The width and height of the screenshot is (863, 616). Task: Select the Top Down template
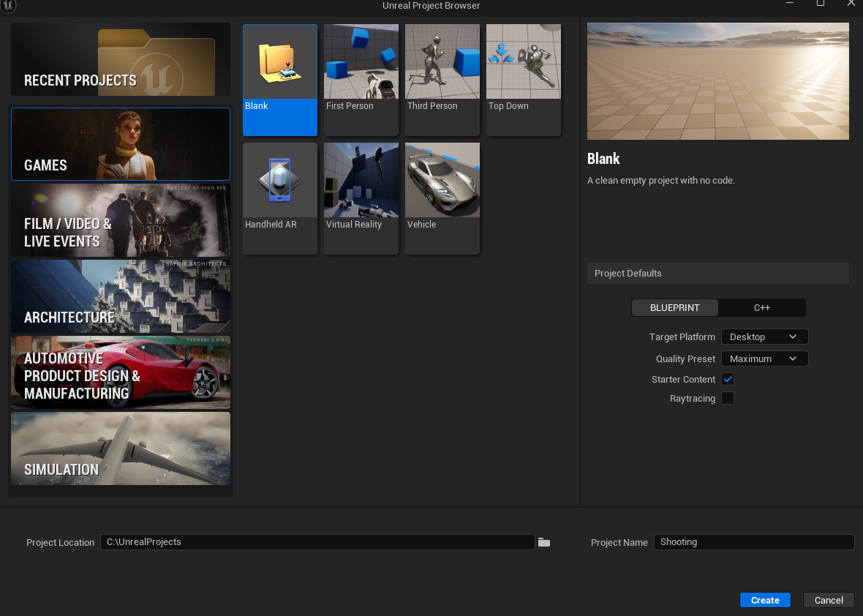[524, 80]
